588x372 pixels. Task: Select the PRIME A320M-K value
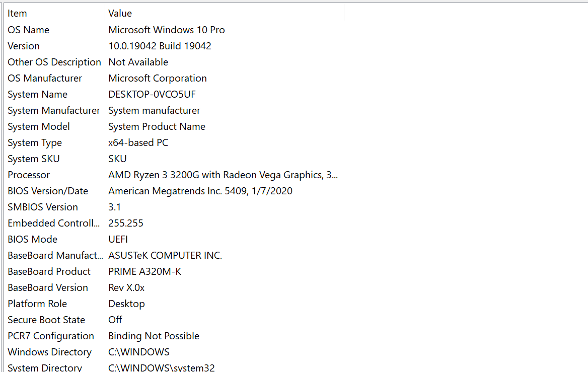[145, 272]
